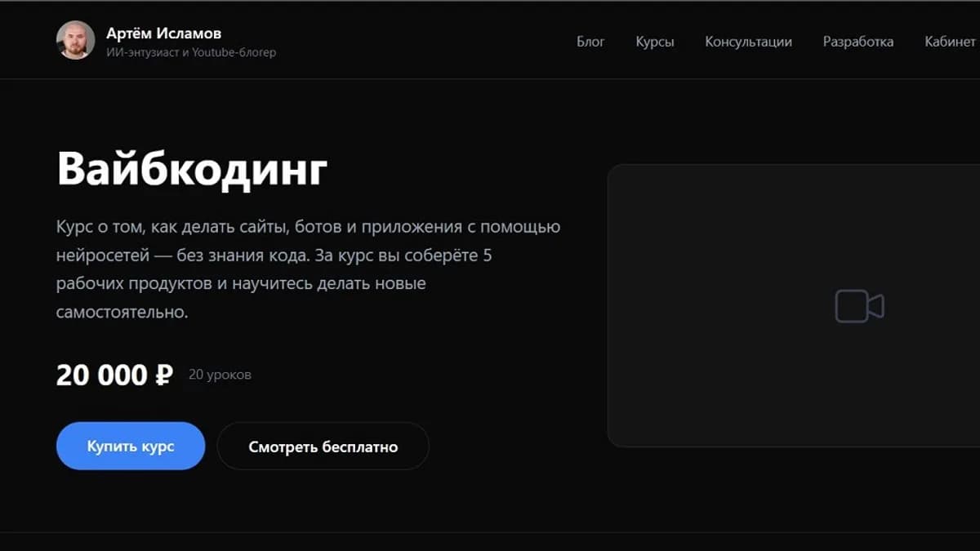Click the Купить курс button
Screen dimensions: 980x551
(x=131, y=446)
